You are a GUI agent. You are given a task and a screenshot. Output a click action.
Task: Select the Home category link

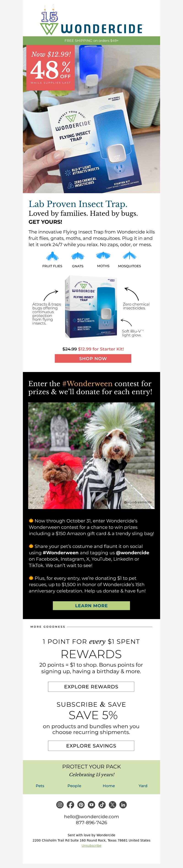click(x=109, y=785)
